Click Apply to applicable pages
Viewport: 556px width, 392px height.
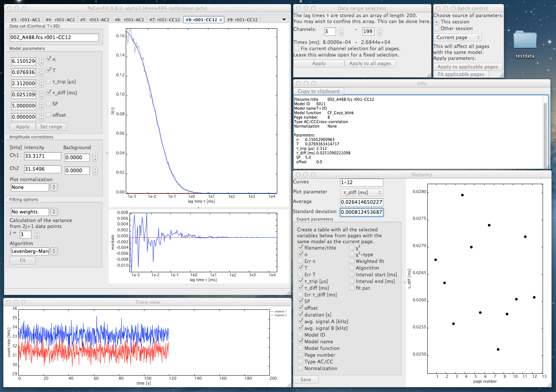pyautogui.click(x=468, y=67)
